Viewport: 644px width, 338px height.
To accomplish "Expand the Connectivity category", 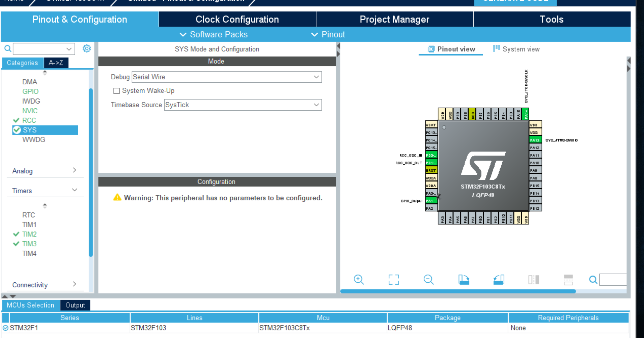I will click(x=45, y=285).
